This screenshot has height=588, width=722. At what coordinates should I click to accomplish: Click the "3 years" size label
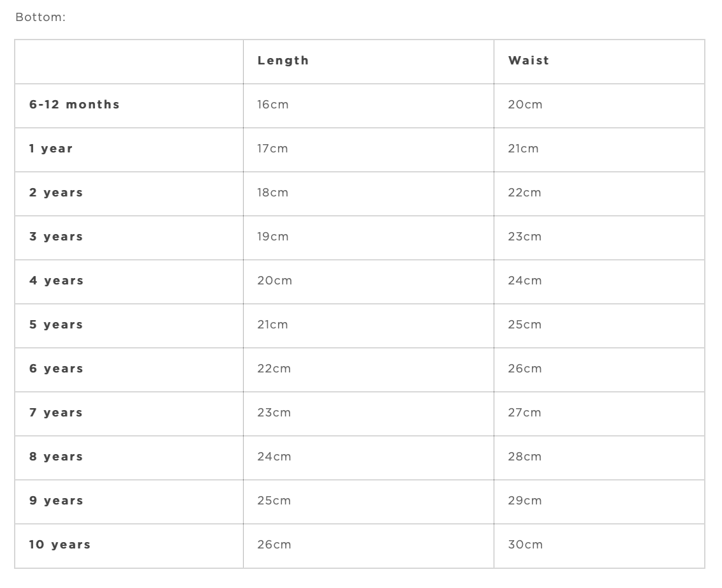56,237
